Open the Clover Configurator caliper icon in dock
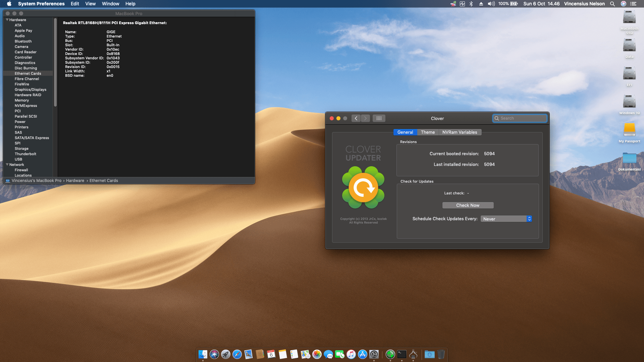Screen dimensions: 644x362 (x=413, y=354)
